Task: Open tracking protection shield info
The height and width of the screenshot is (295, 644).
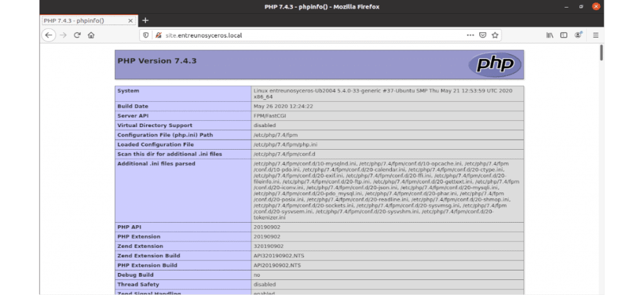Action: click(x=146, y=35)
